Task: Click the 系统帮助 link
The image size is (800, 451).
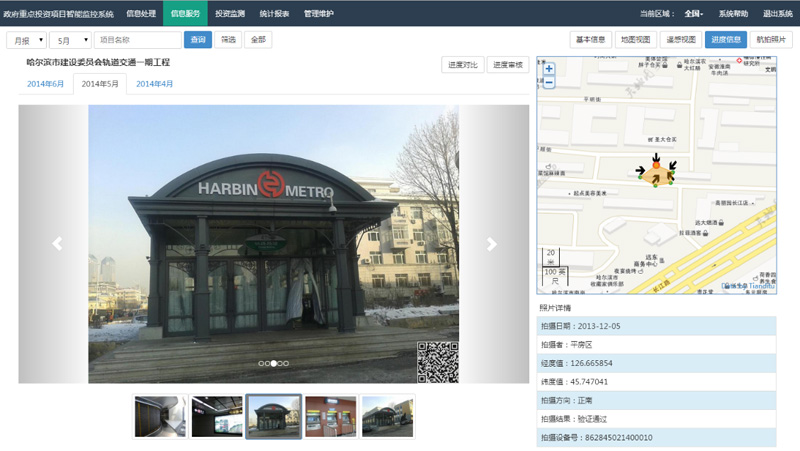Action: 733,14
